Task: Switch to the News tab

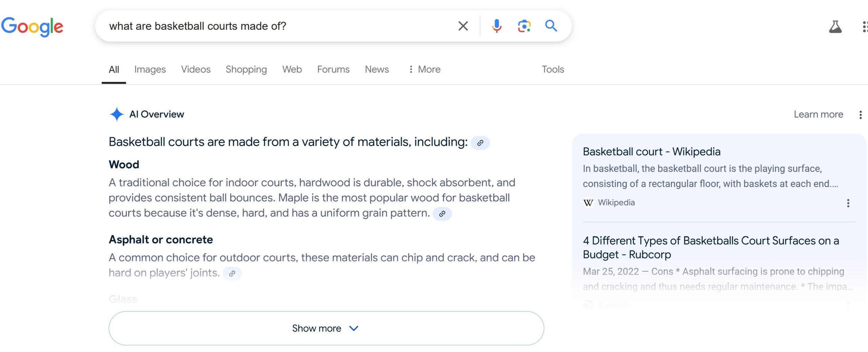Action: click(x=377, y=69)
